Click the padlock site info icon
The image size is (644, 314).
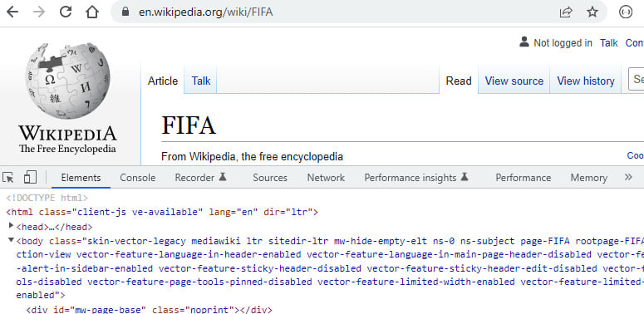[125, 12]
